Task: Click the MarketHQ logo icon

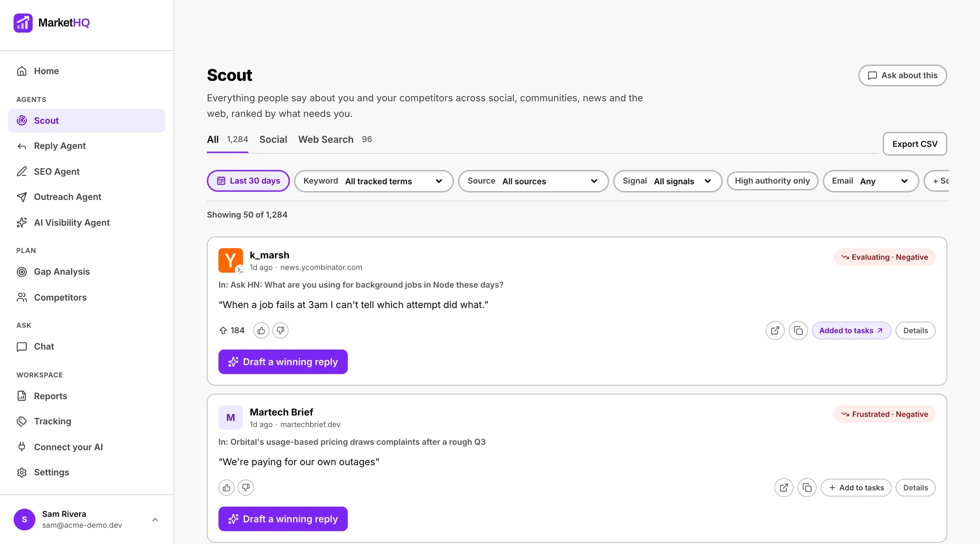Action: pos(23,23)
